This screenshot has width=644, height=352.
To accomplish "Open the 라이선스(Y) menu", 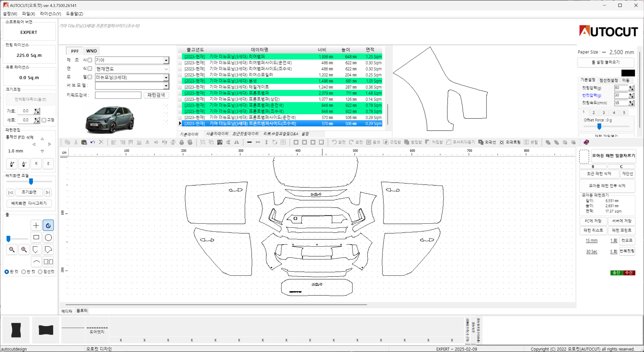I will pyautogui.click(x=50, y=14).
